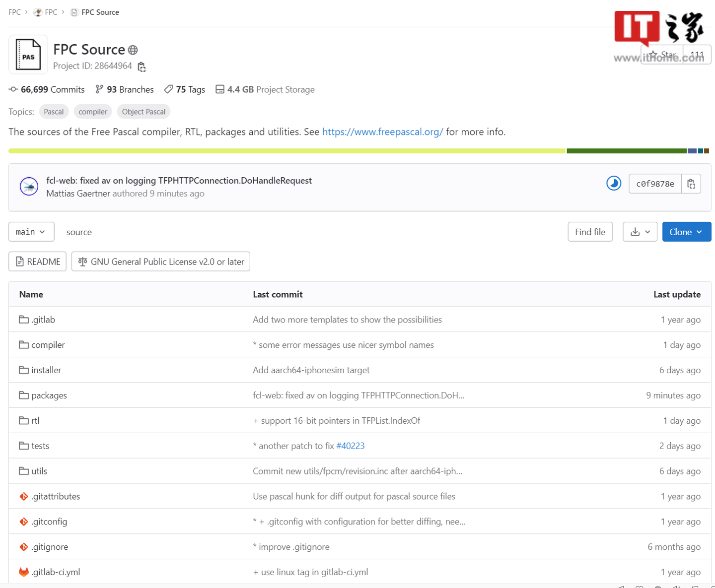
Task: Click the FPC Source project PAS avatar
Action: [28, 55]
